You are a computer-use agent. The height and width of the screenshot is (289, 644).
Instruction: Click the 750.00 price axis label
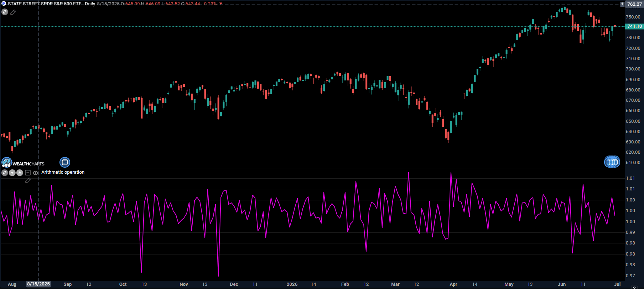click(x=633, y=17)
